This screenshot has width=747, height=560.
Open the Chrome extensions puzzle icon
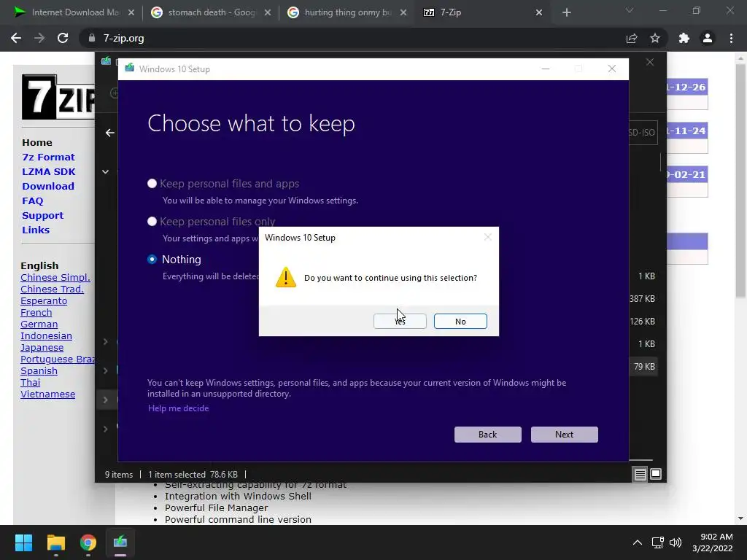[x=684, y=38]
